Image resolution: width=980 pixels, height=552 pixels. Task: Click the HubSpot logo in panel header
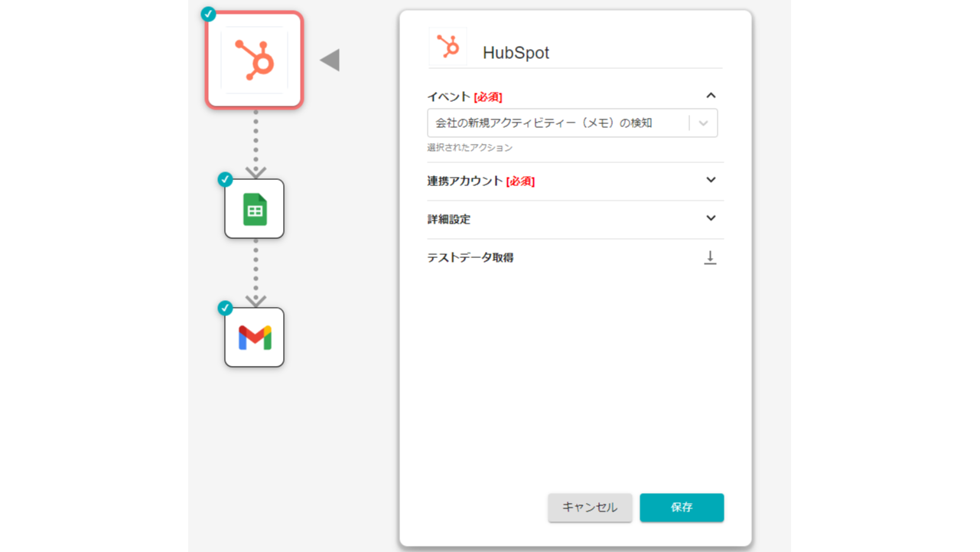pos(448,47)
